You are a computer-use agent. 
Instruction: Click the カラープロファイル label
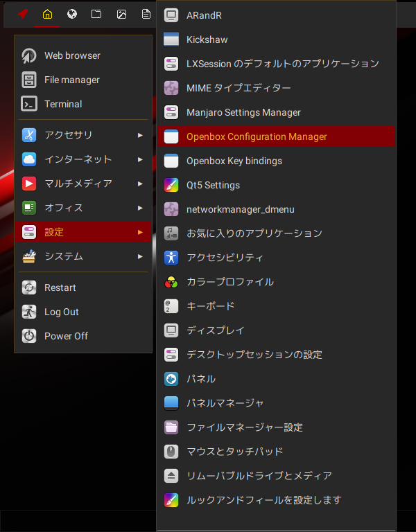[230, 282]
